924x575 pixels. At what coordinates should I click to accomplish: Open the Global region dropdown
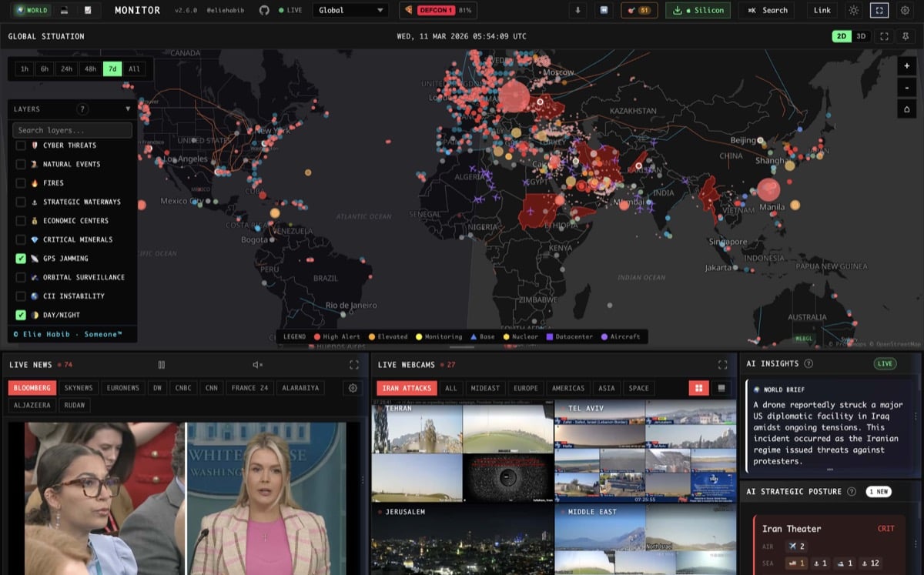click(x=350, y=11)
